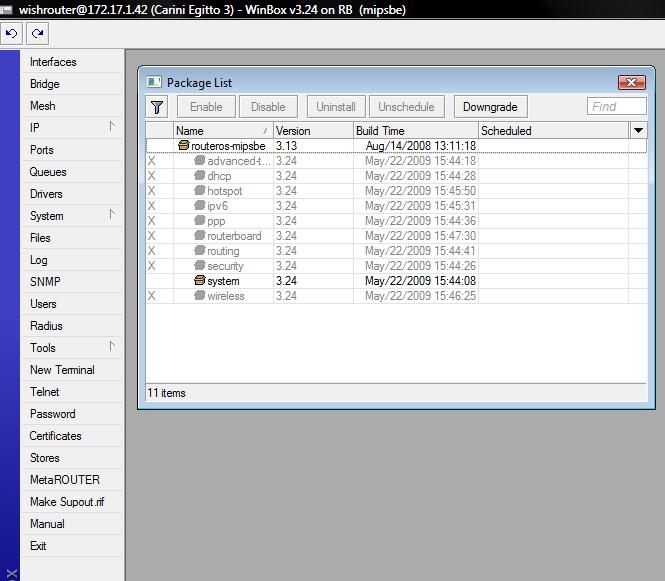Sort by the Version column header
This screenshot has height=581, width=665.
(313, 131)
